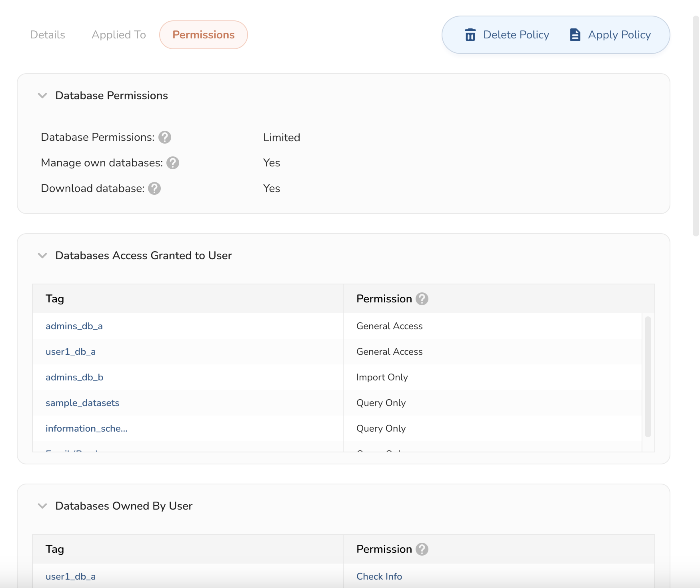Click the Delete Policy trash icon
Viewport: 700px width, 588px height.
pyautogui.click(x=470, y=35)
